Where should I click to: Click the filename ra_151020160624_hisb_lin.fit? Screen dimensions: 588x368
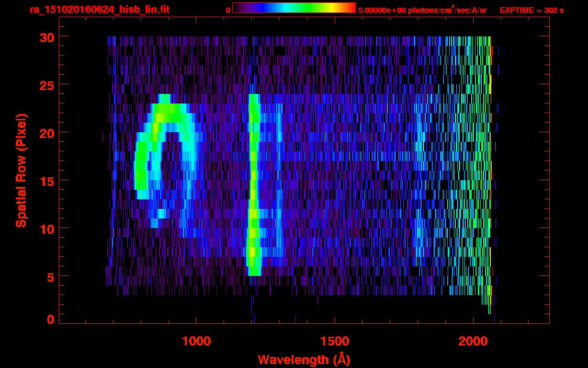coord(99,9)
